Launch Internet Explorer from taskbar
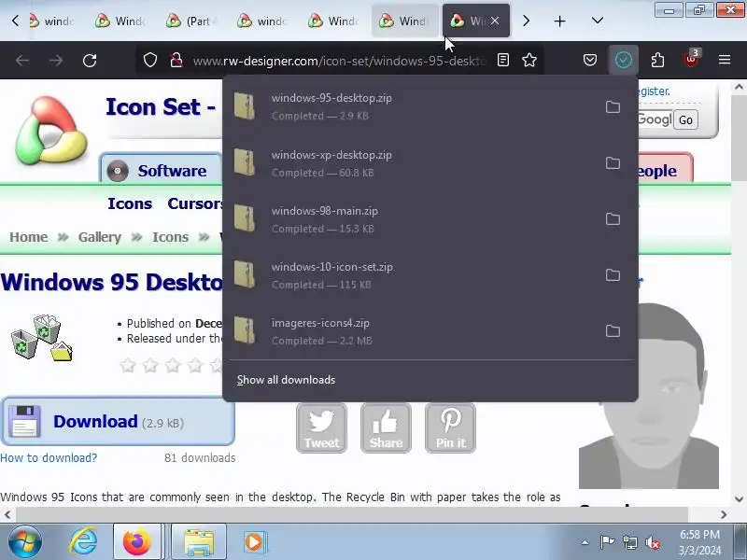 [84, 542]
